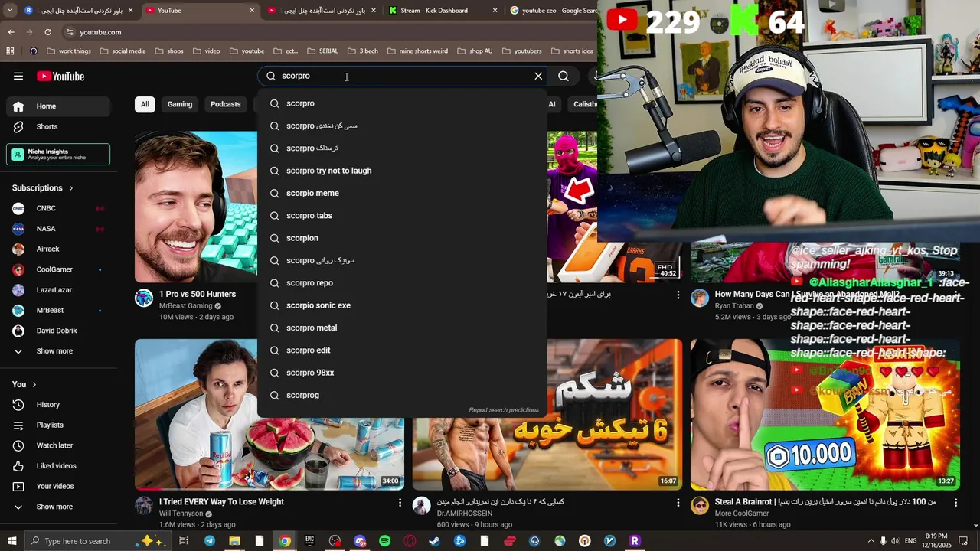This screenshot has height=551, width=980.
Task: Open the Windows Start menu
Action: (12, 541)
